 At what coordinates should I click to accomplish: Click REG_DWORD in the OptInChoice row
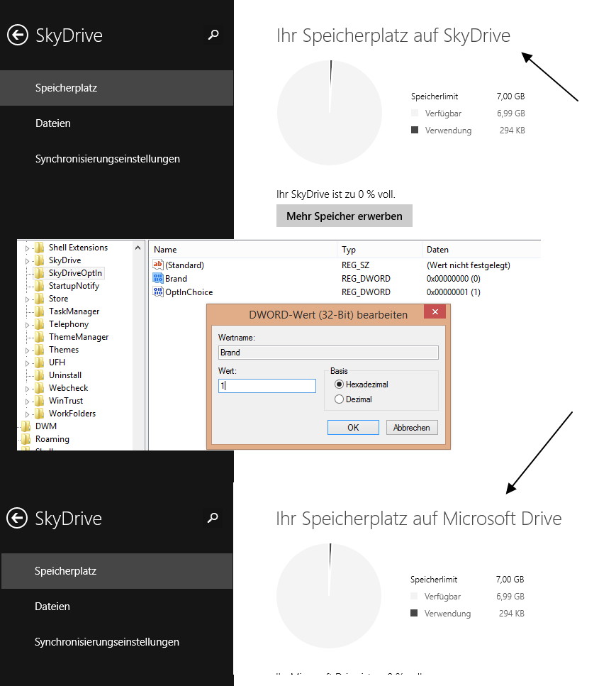click(x=366, y=292)
